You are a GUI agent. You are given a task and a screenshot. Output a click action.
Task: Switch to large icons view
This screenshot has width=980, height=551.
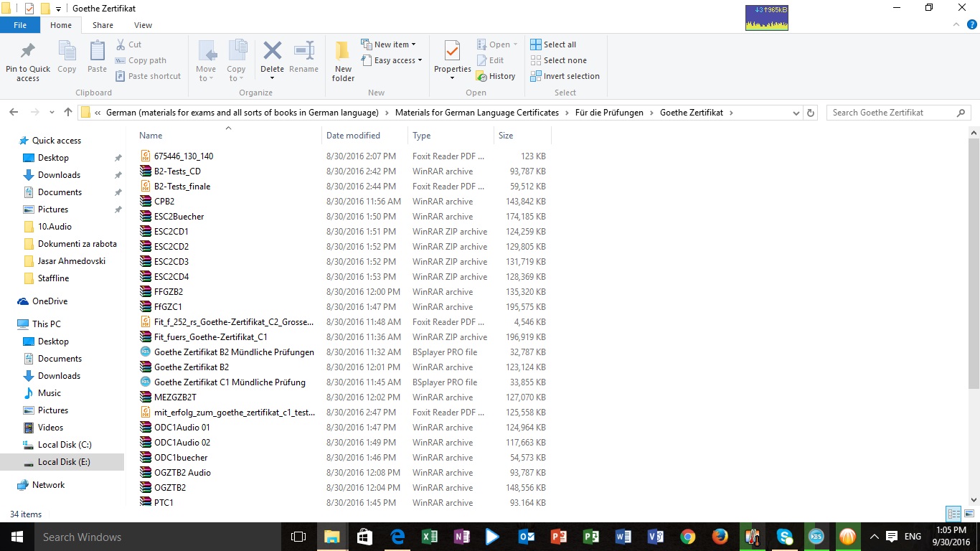click(969, 514)
